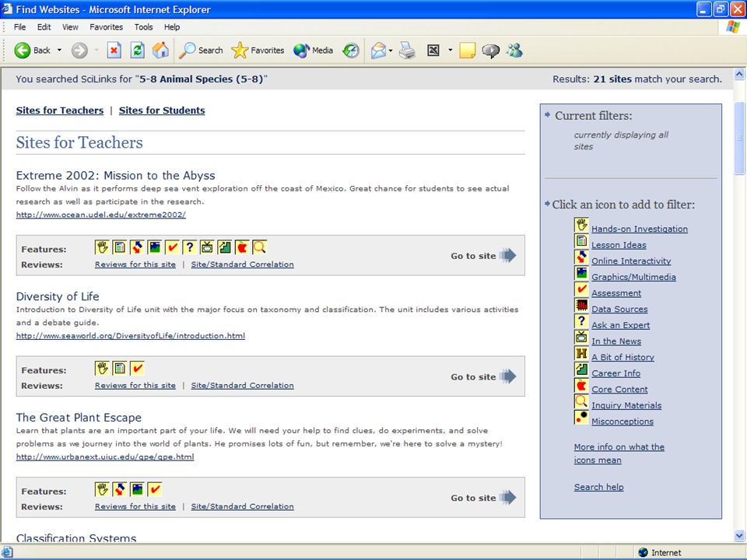Open More info on what the icons mean

619,453
